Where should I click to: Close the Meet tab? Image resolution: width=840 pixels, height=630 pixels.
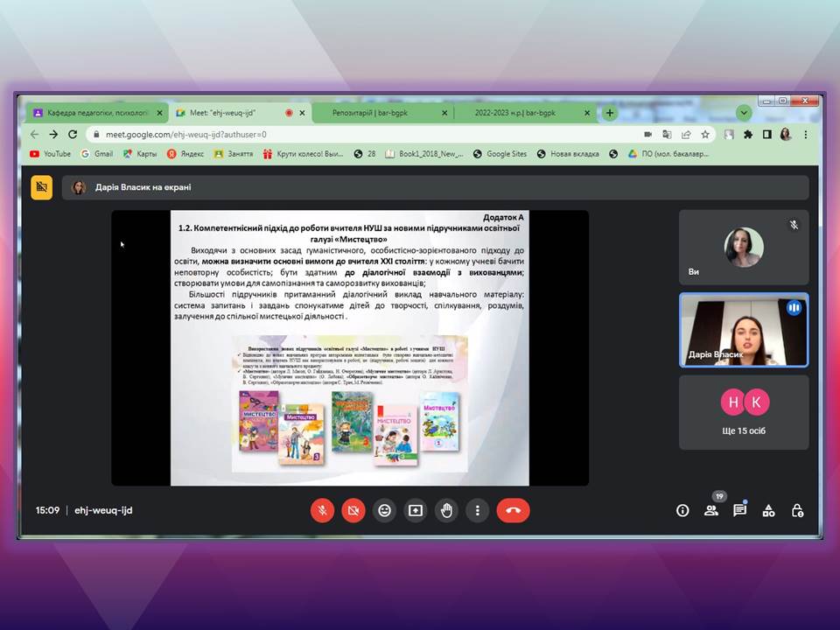302,113
